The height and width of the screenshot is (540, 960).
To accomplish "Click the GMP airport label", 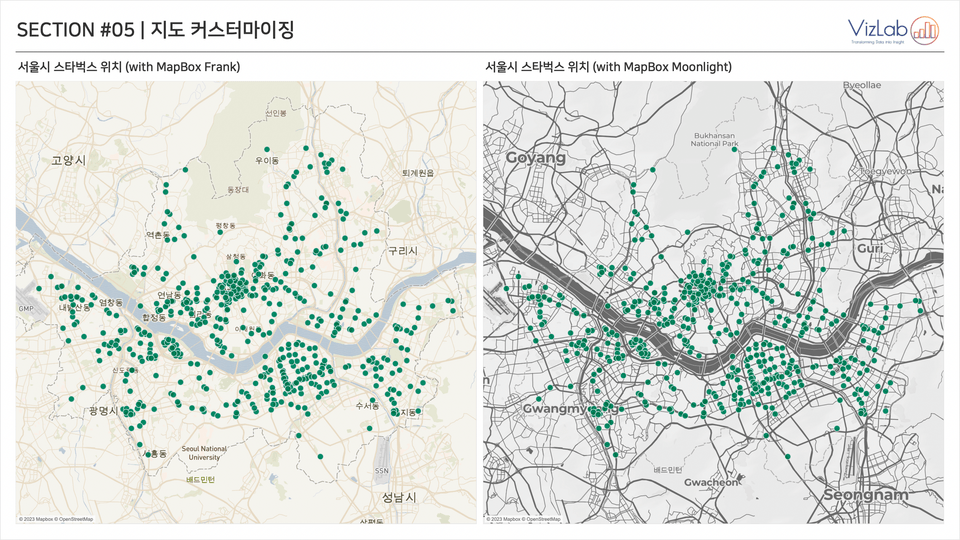I will coord(26,309).
